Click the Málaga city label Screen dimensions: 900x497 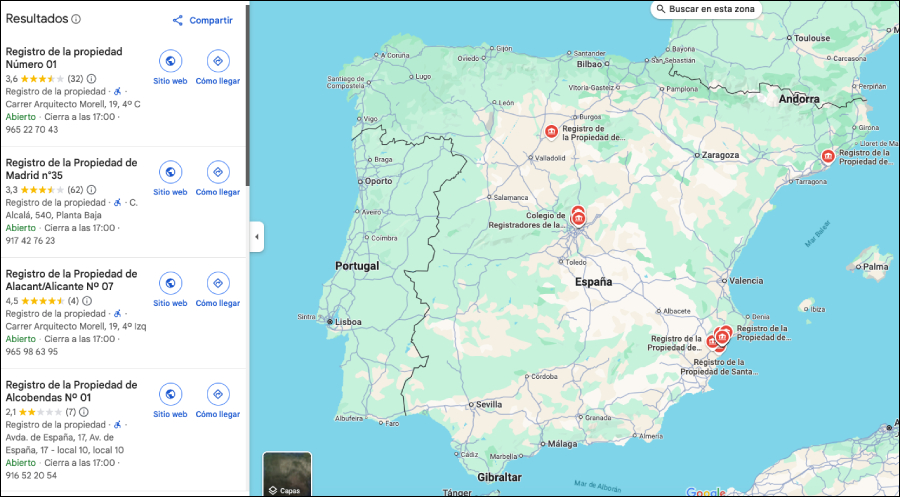[x=562, y=444]
